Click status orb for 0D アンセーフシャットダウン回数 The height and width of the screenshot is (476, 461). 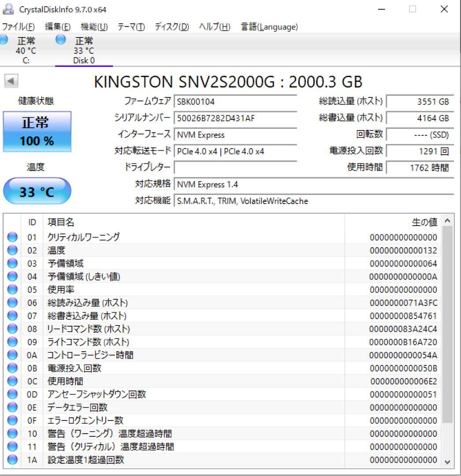[12, 394]
